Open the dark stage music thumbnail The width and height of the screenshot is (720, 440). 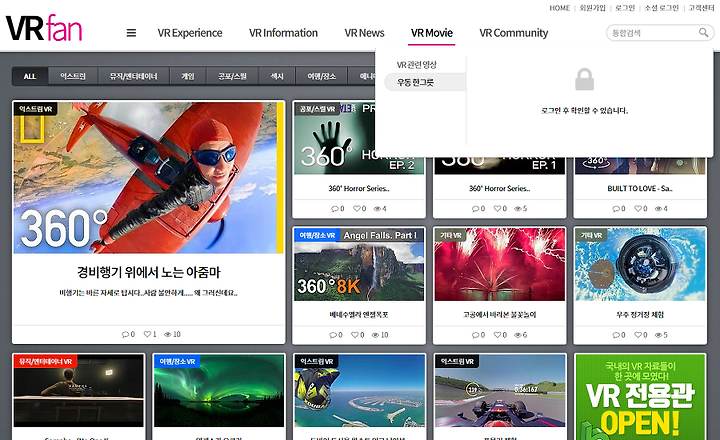(x=79, y=391)
